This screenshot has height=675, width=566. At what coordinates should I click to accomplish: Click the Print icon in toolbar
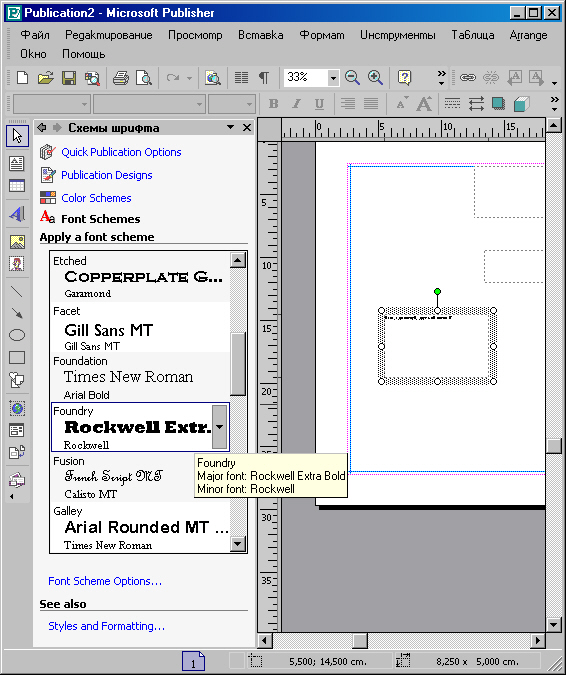121,78
